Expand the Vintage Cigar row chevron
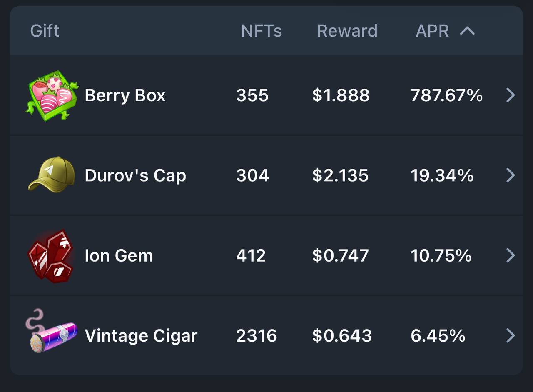The width and height of the screenshot is (533, 392). pyautogui.click(x=511, y=335)
